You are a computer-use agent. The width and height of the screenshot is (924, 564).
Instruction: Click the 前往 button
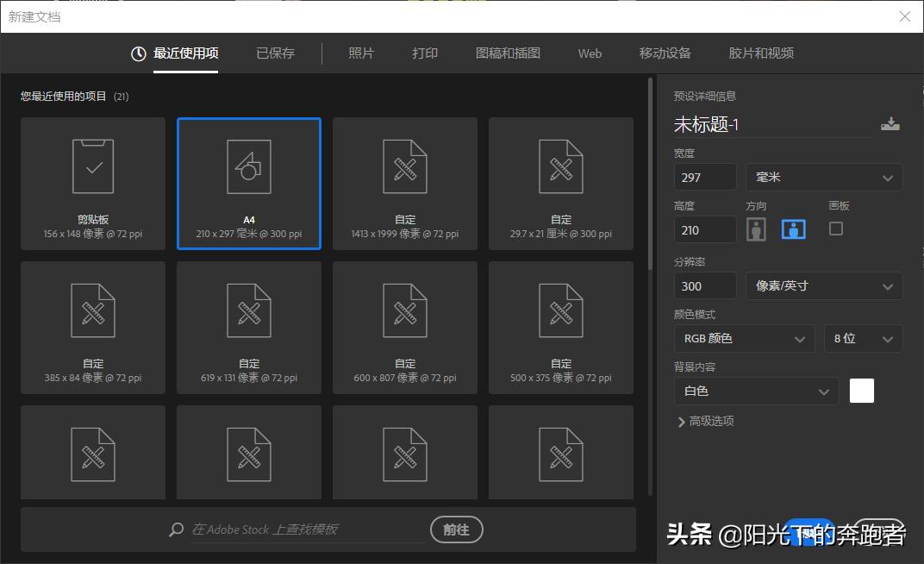pos(456,530)
